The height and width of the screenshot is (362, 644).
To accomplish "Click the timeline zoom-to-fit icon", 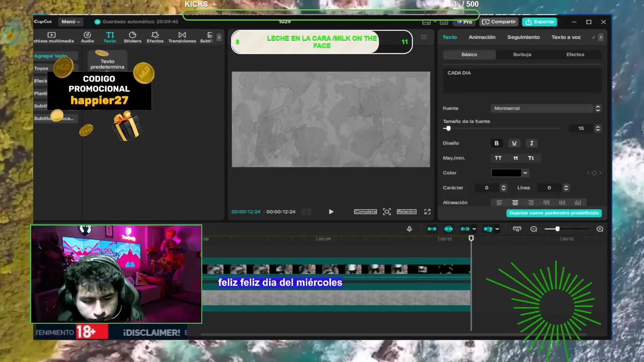I will point(517,229).
